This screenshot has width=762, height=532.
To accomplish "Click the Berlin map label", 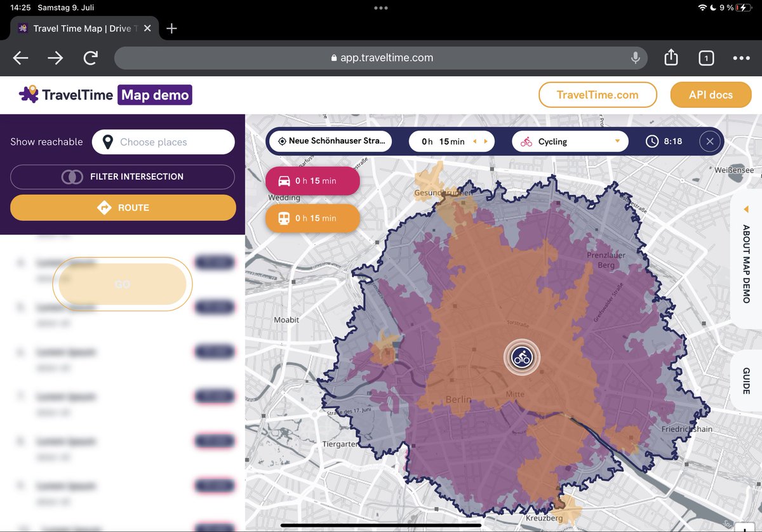I will pyautogui.click(x=458, y=399).
